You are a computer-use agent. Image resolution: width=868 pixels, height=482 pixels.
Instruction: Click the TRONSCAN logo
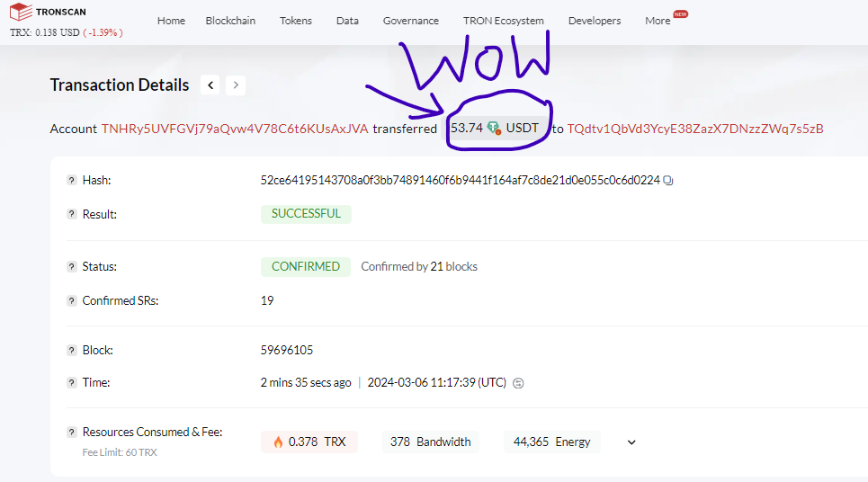coord(49,12)
